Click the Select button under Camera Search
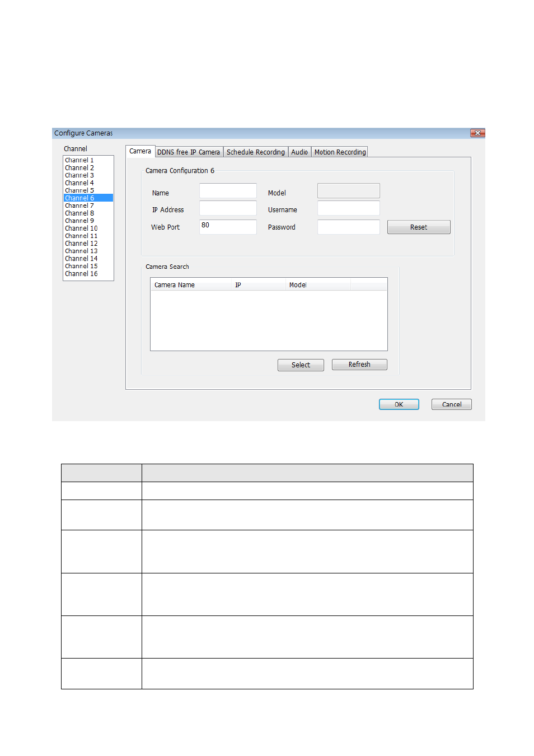Screen dimensions: 534x756 [301, 365]
